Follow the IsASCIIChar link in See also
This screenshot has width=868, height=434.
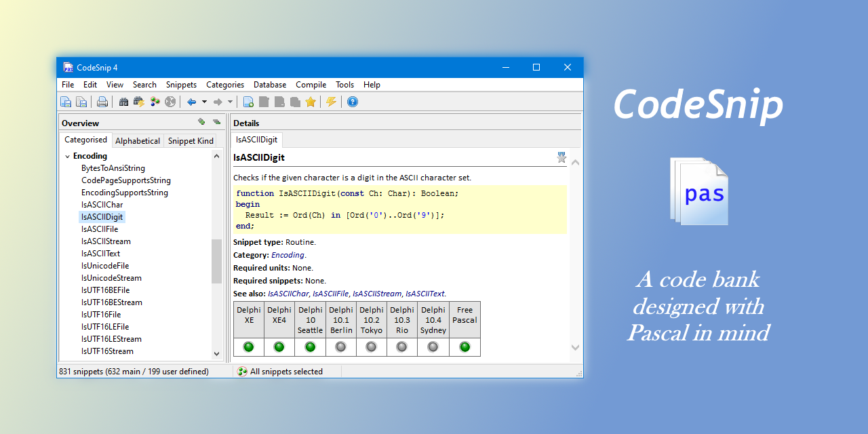tap(288, 294)
